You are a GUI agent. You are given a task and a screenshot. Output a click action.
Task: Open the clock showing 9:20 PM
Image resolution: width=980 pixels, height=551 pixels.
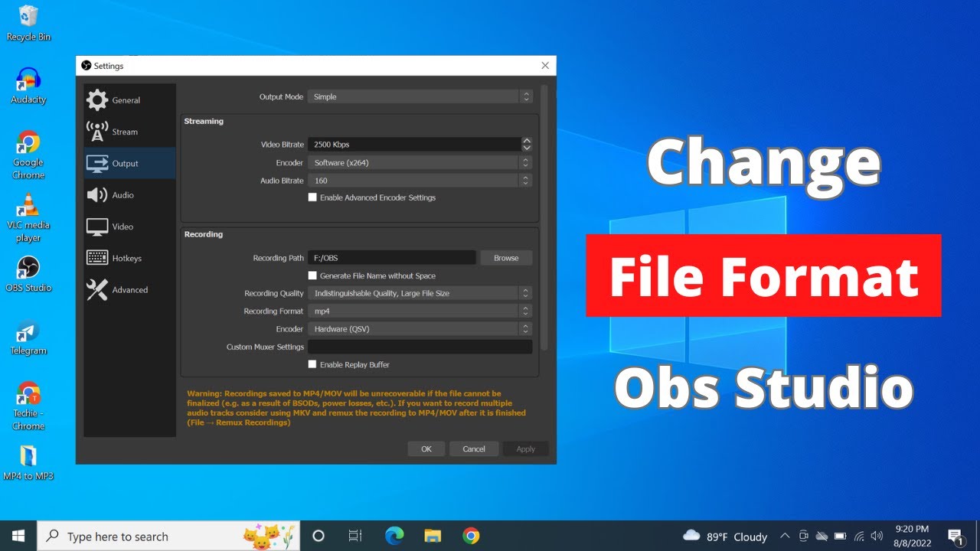tap(912, 536)
